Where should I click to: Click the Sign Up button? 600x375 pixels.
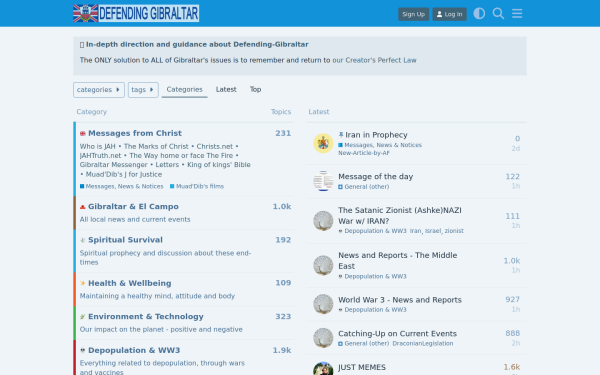(x=413, y=14)
